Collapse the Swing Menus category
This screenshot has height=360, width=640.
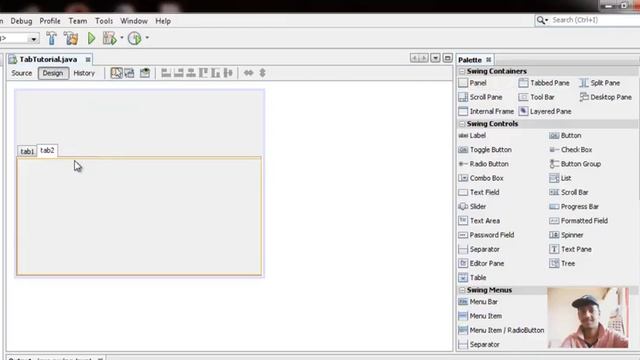point(462,290)
